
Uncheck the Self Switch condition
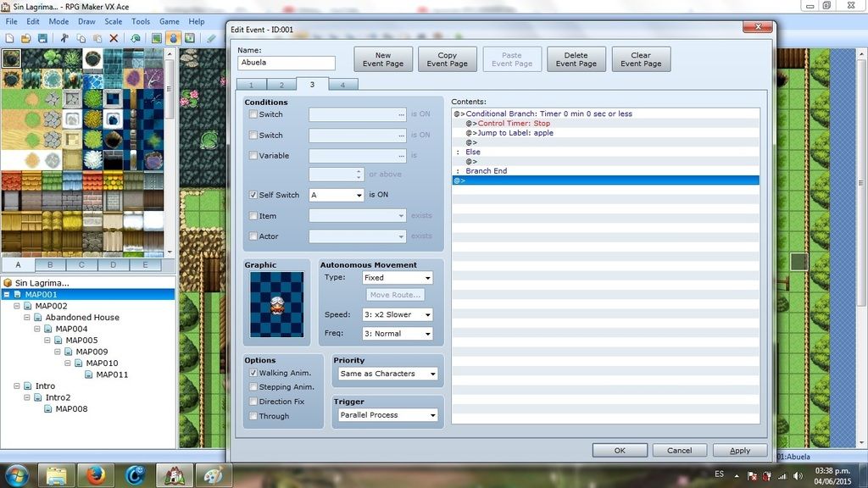click(253, 195)
